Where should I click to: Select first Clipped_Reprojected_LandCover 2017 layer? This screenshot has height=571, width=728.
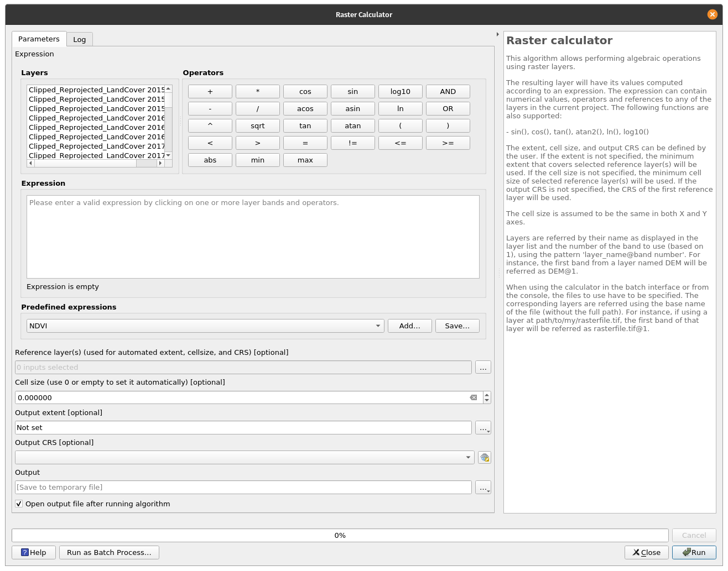96,146
